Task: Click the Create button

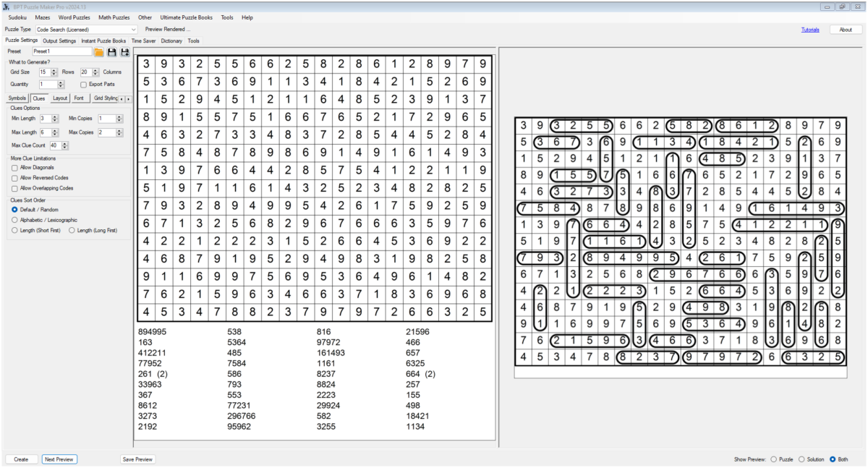Action: (21, 459)
